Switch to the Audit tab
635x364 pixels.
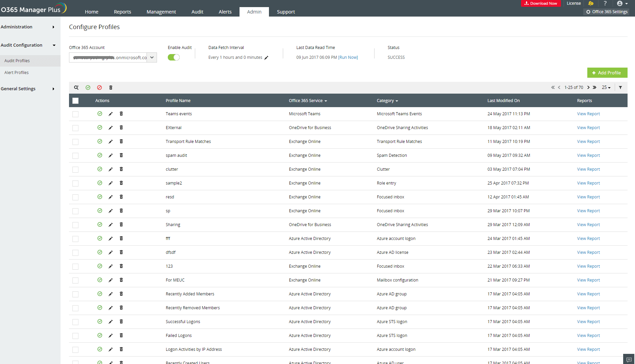(x=197, y=12)
